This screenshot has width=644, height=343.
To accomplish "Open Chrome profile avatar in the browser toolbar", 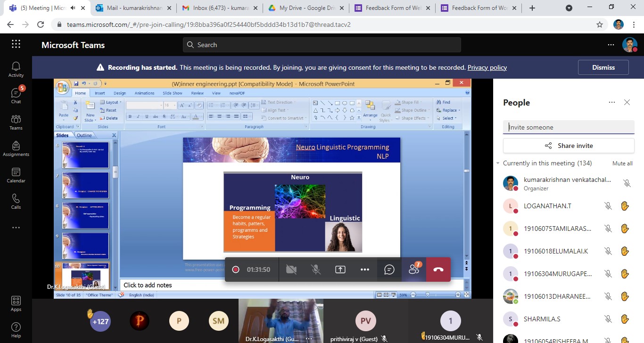I will point(619,24).
